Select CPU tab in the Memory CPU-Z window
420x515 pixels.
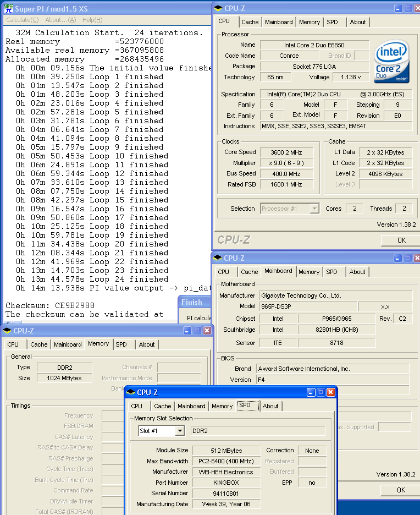pyautogui.click(x=15, y=344)
